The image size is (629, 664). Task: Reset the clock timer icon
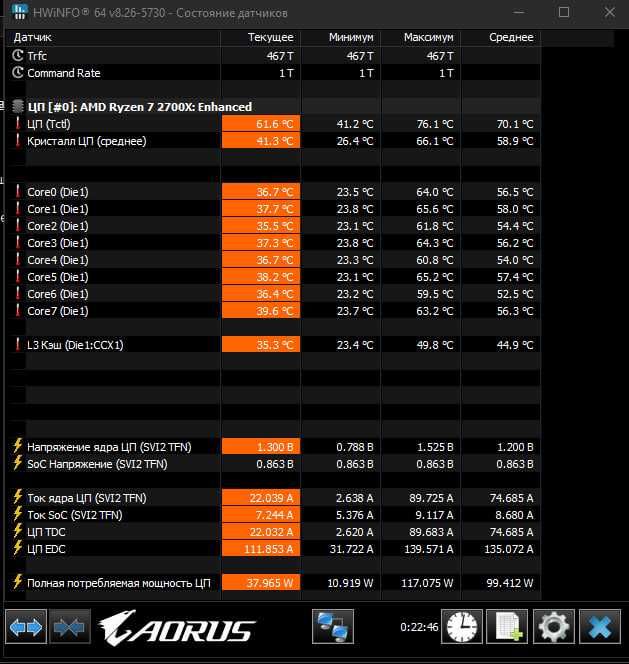click(462, 627)
